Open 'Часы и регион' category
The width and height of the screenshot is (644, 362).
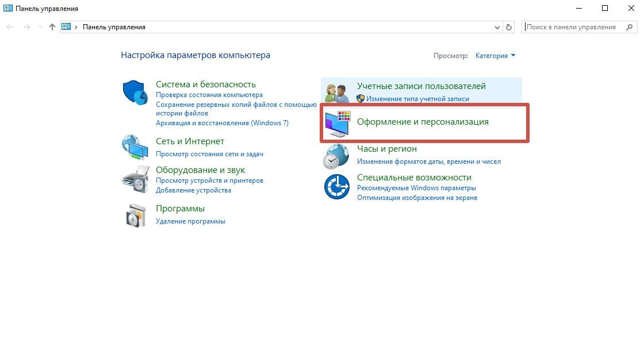(x=387, y=149)
